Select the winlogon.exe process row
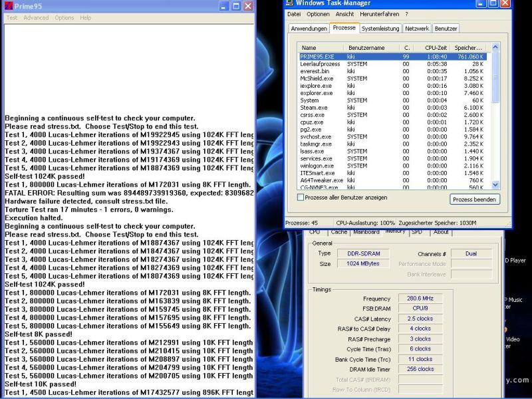532x399 pixels. (x=392, y=166)
